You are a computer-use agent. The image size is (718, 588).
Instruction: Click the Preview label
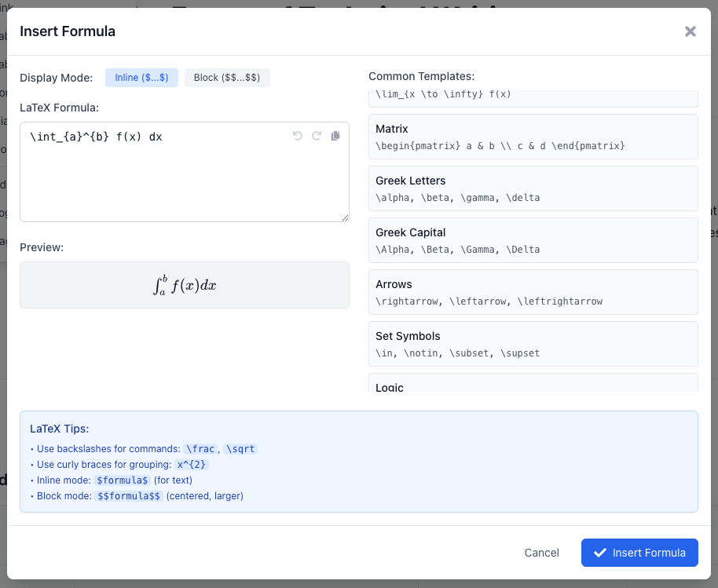42,247
